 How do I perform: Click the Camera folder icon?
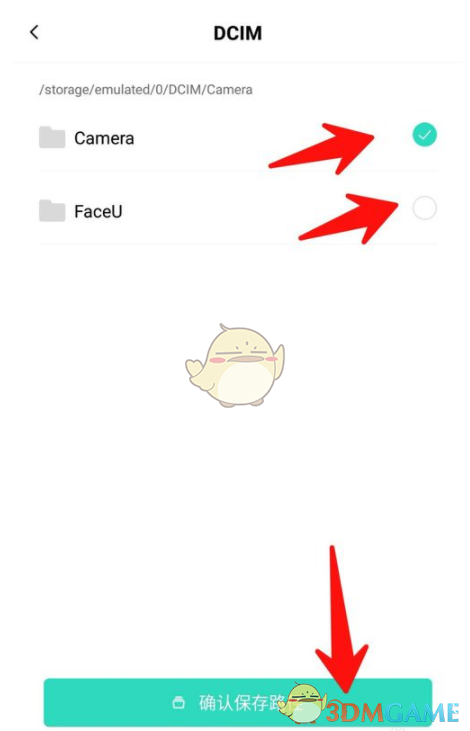click(x=52, y=137)
